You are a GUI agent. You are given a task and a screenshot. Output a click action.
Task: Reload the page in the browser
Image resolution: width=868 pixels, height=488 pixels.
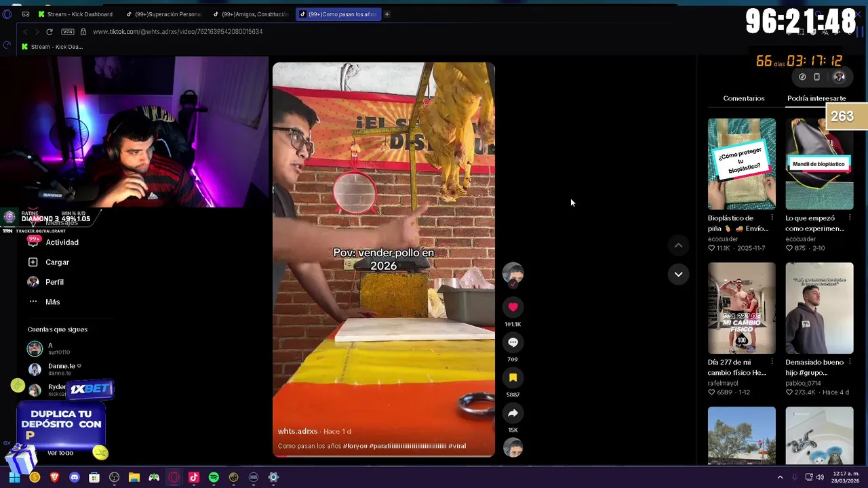[x=50, y=31]
